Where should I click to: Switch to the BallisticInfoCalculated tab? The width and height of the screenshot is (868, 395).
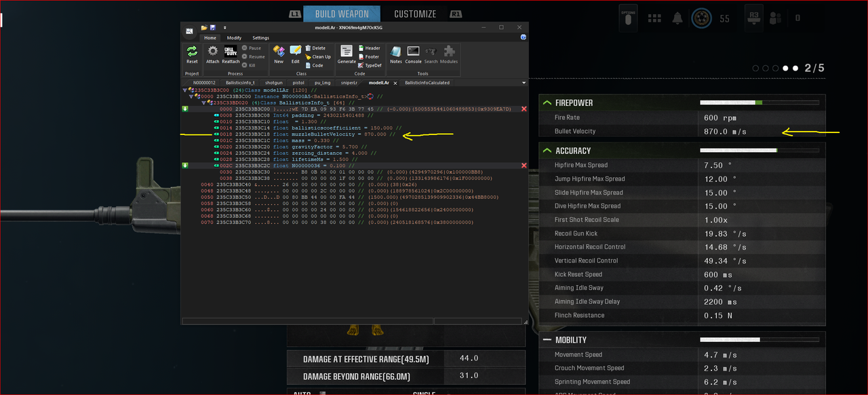pyautogui.click(x=428, y=83)
